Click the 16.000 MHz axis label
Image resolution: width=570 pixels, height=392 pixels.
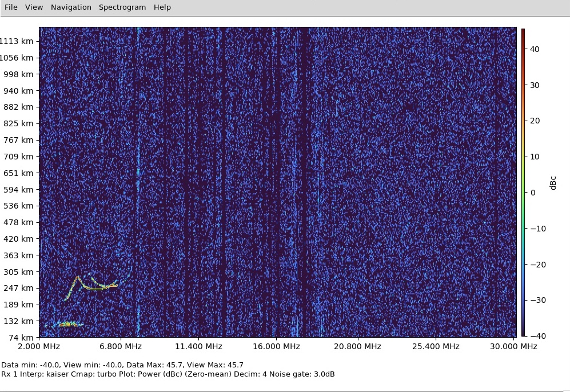276,347
